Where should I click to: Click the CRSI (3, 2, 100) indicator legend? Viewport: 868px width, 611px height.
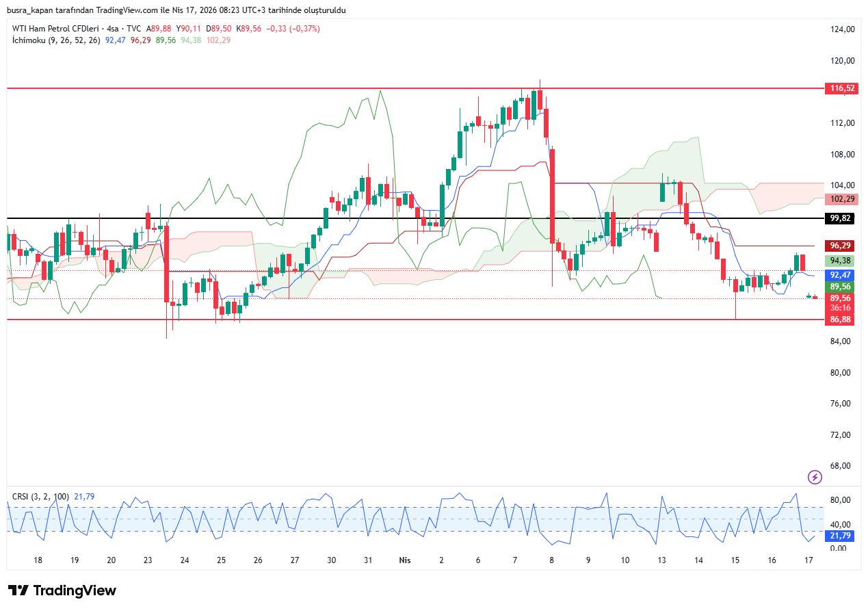pos(40,496)
